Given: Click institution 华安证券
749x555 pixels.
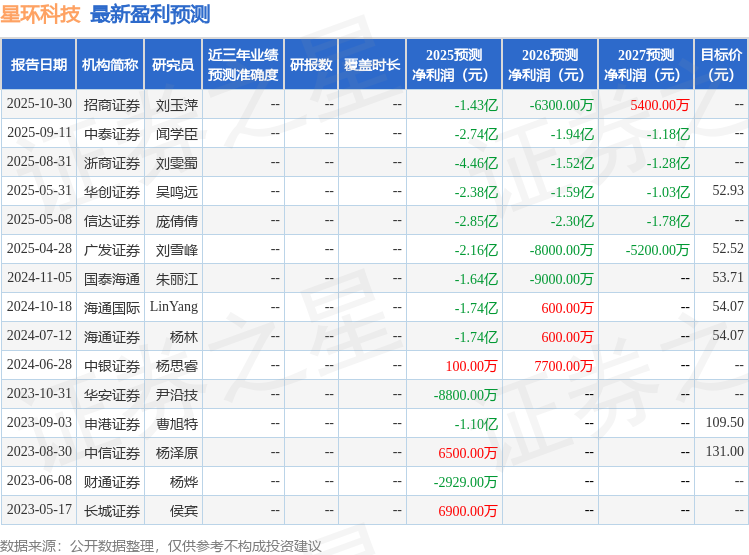Looking at the screenshot, I should 112,395.
